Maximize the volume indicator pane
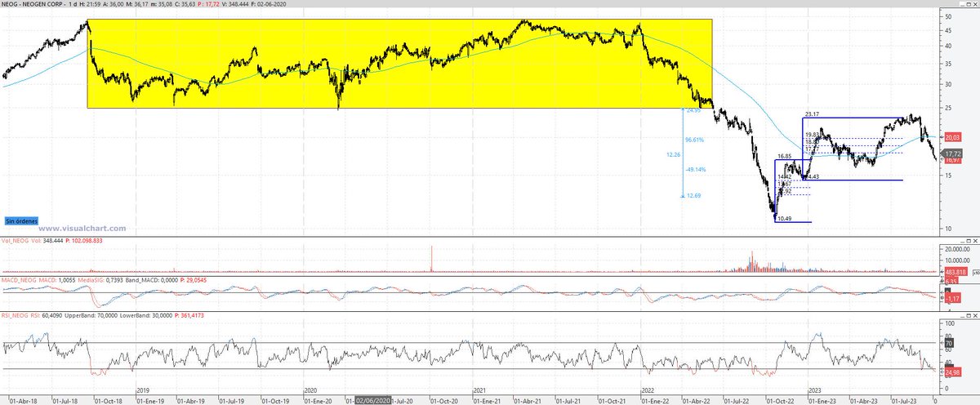980x405 pixels. click(x=968, y=242)
